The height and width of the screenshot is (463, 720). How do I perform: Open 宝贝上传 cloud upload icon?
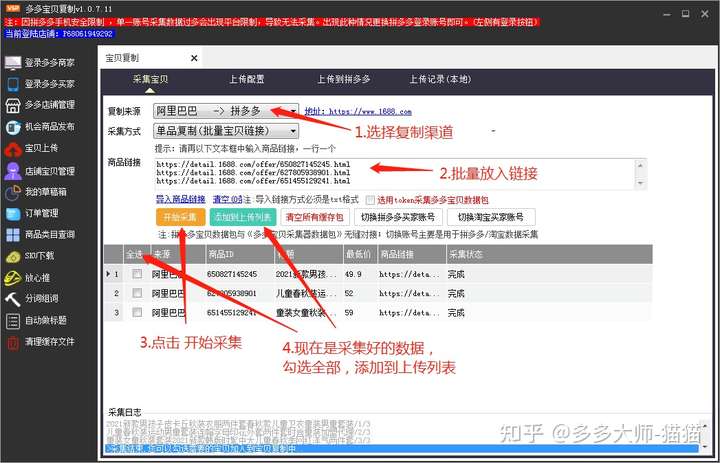[x=13, y=149]
